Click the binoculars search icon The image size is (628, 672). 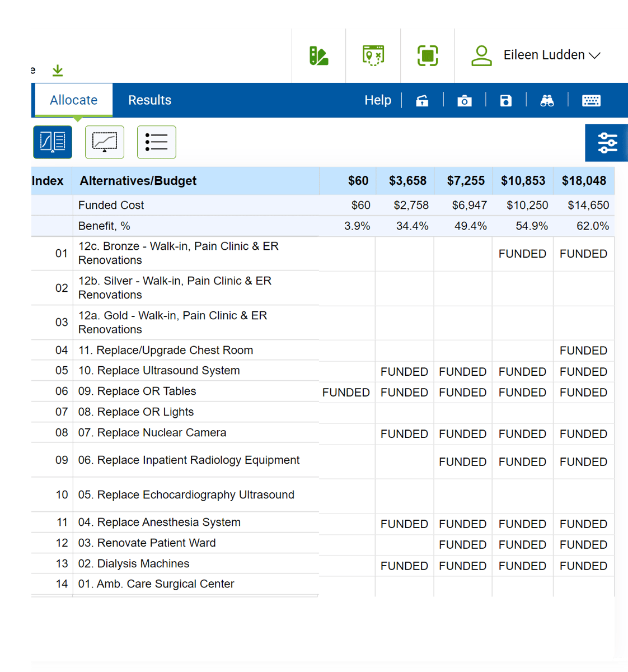[547, 101]
